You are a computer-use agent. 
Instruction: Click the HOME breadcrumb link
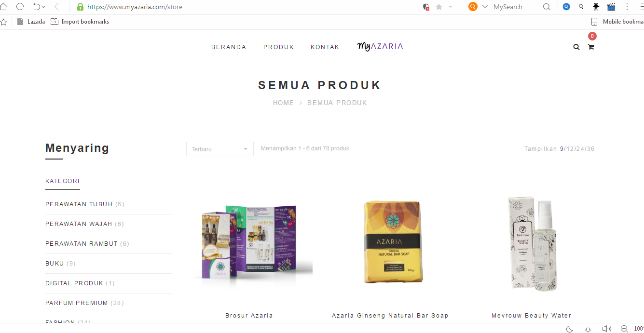pos(283,103)
